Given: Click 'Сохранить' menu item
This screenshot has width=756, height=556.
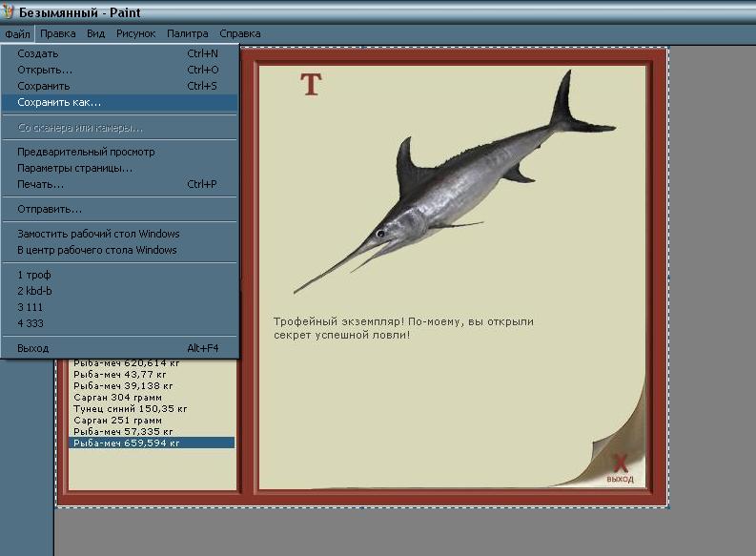Looking at the screenshot, I should [x=119, y=86].
